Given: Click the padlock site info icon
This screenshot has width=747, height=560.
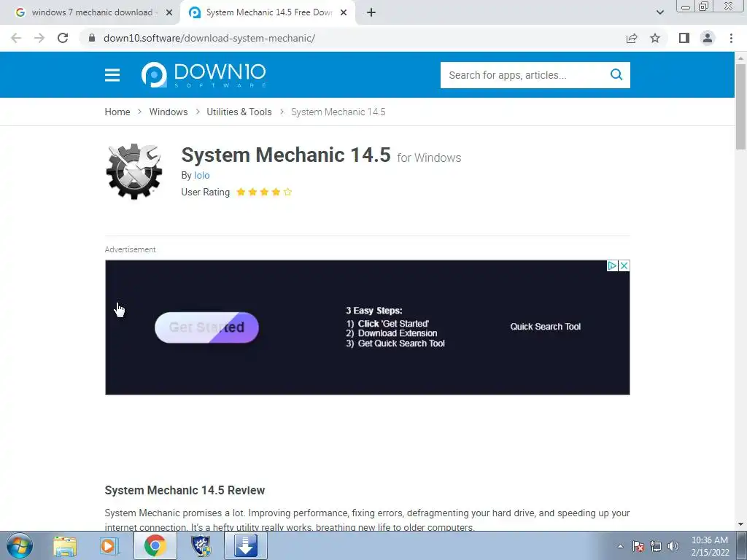Looking at the screenshot, I should (x=92, y=38).
